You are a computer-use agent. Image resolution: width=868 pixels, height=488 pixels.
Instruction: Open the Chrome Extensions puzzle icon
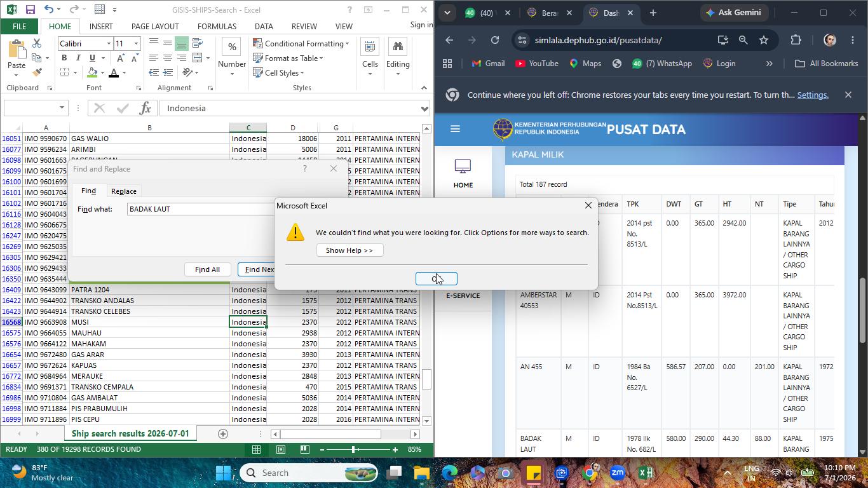click(x=796, y=39)
